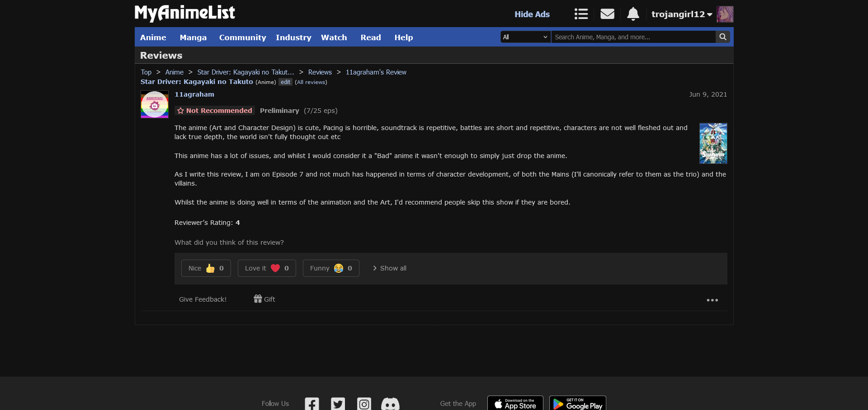Open the All reviews link

coord(311,82)
